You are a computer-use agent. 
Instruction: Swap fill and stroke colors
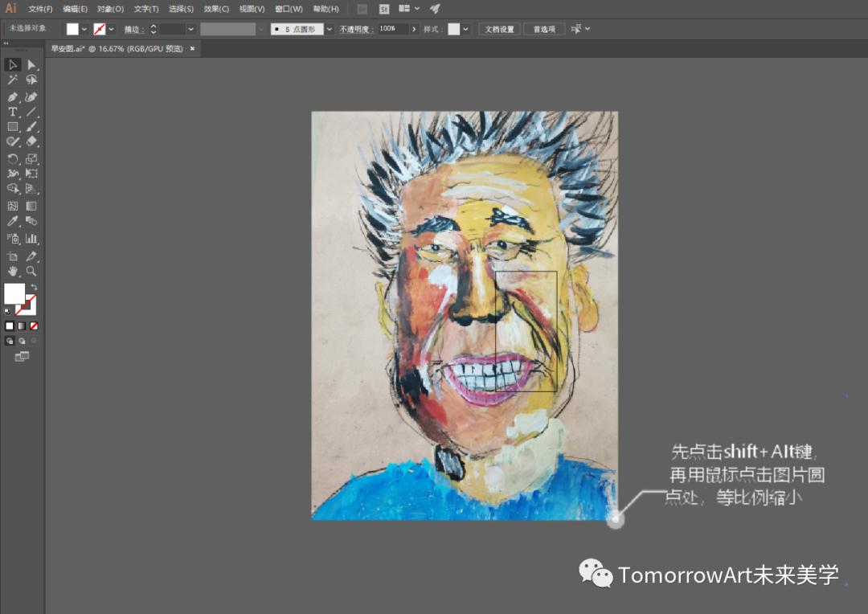coord(35,287)
